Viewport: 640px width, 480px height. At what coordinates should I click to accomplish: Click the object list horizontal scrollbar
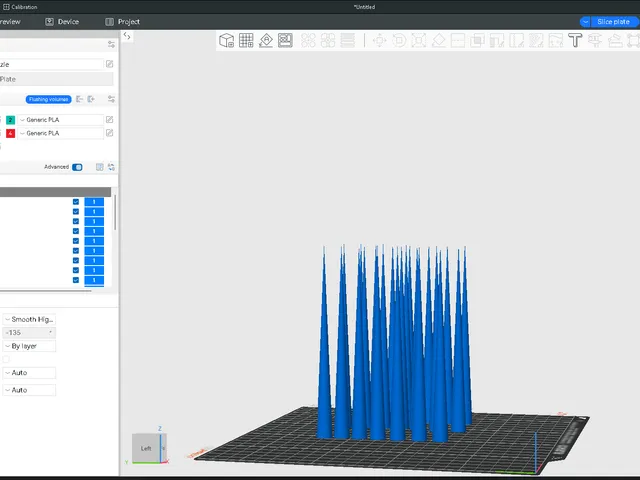pyautogui.click(x=45, y=291)
